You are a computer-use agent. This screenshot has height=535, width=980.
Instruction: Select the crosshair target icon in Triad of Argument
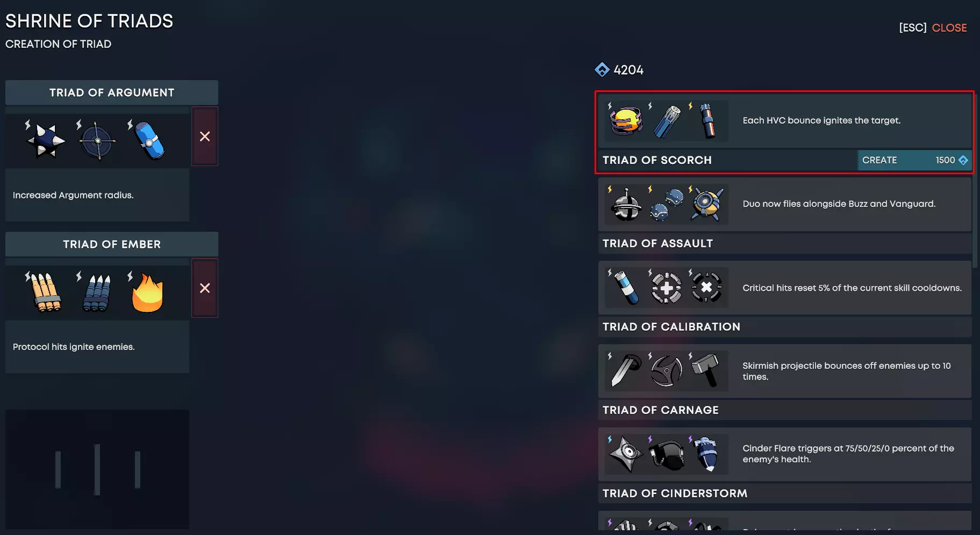pyautogui.click(x=97, y=141)
